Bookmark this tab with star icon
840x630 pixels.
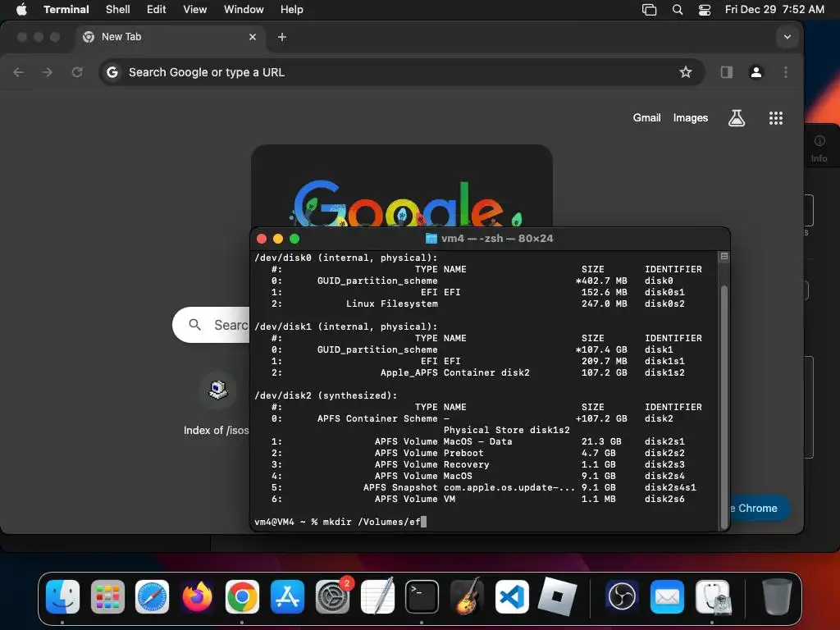[686, 72]
